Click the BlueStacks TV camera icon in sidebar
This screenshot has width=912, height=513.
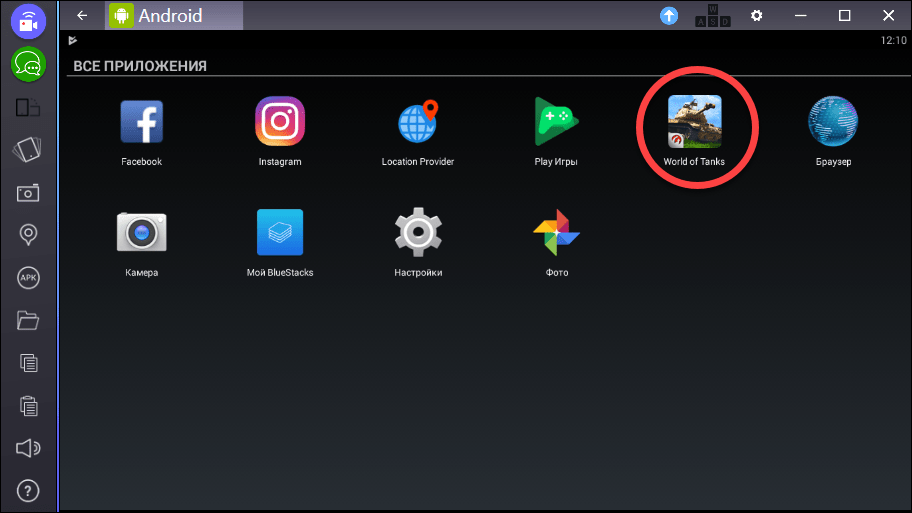(28, 22)
